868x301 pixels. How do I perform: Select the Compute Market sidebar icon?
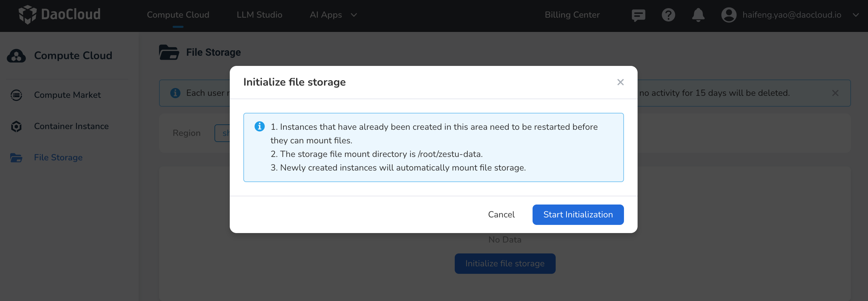[x=16, y=95]
